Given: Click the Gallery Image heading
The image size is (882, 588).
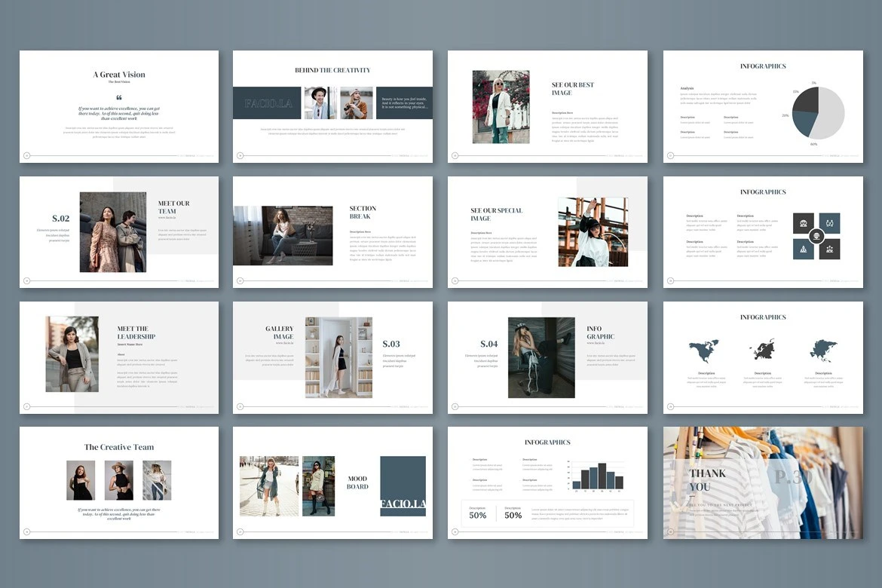Looking at the screenshot, I should coord(279,332).
